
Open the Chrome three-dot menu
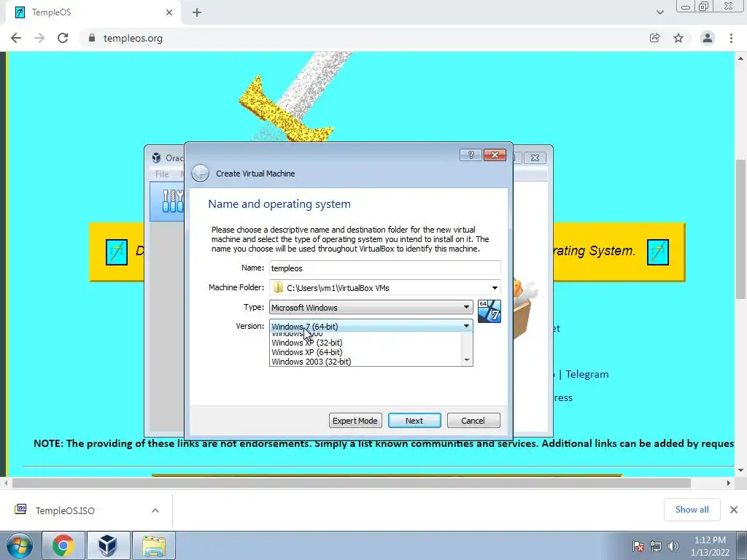731,38
